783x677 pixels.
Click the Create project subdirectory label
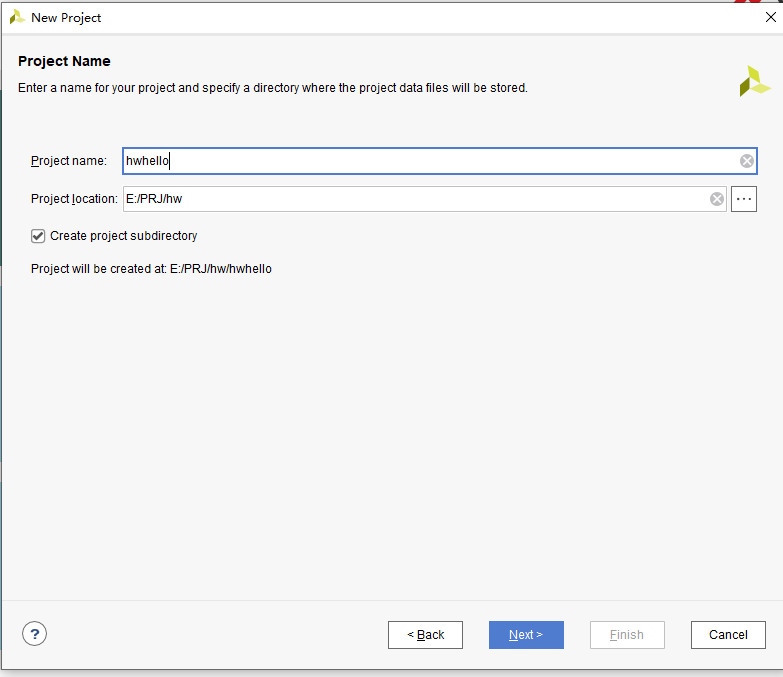coord(123,236)
